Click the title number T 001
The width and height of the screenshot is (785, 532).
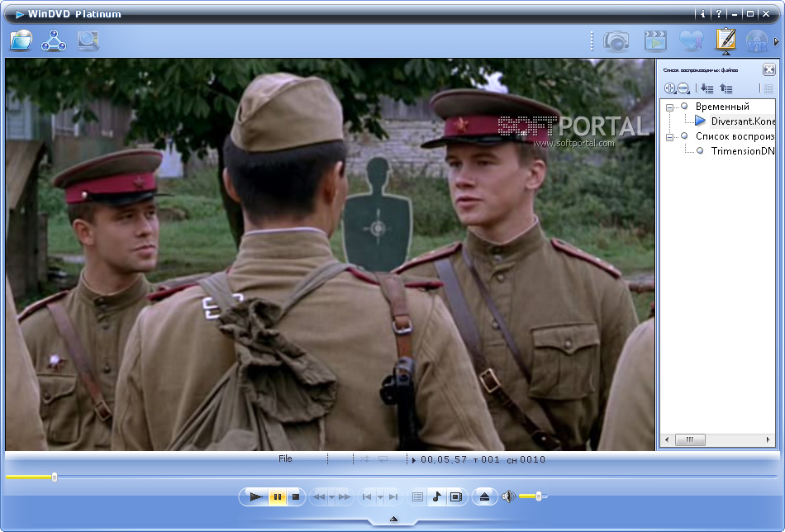pos(486,459)
